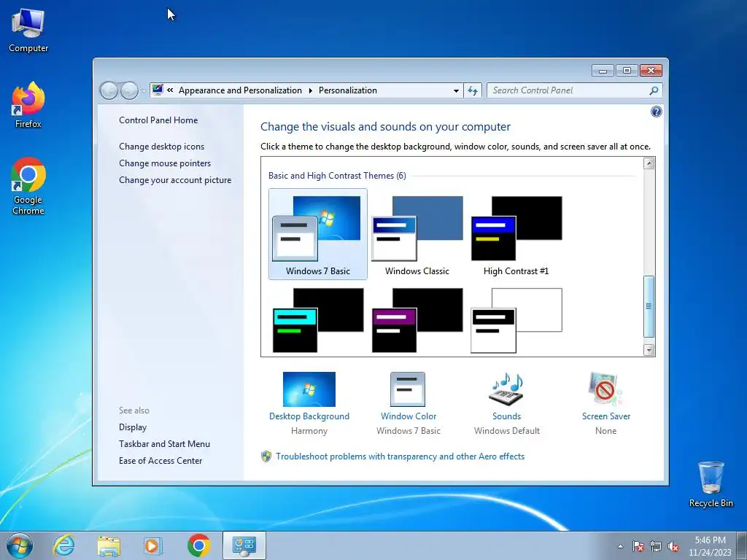Open Windows Explorer from the taskbar
Viewport: 747px width, 560px height.
[x=108, y=545]
